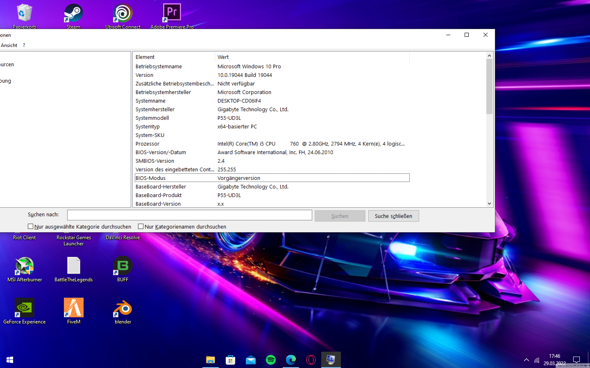Open the Windows Start menu

pyautogui.click(x=10, y=360)
